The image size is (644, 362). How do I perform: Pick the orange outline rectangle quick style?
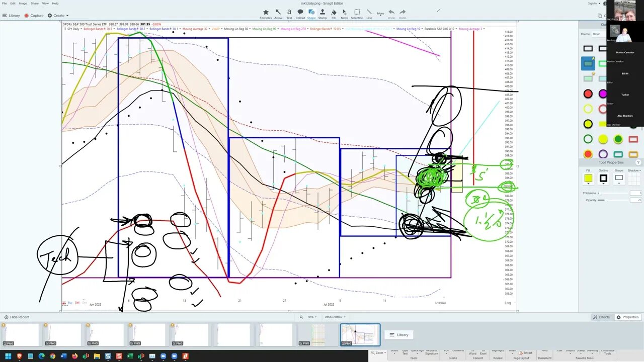pyautogui.click(x=633, y=154)
